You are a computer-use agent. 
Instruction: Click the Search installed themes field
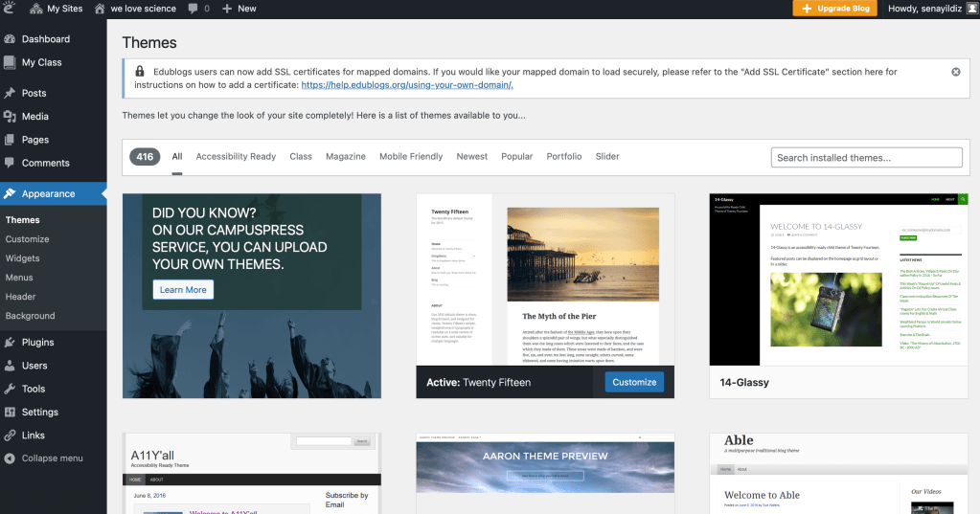[x=866, y=158]
